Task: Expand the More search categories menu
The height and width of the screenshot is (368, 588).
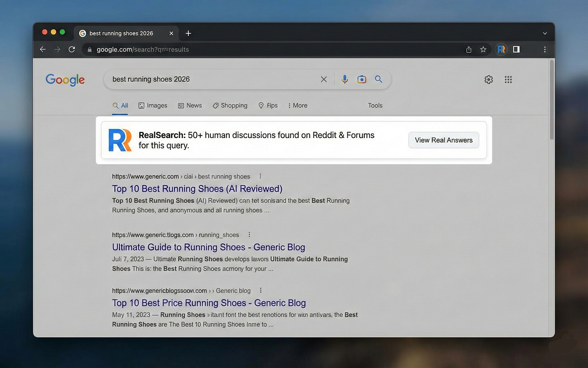Action: click(297, 105)
